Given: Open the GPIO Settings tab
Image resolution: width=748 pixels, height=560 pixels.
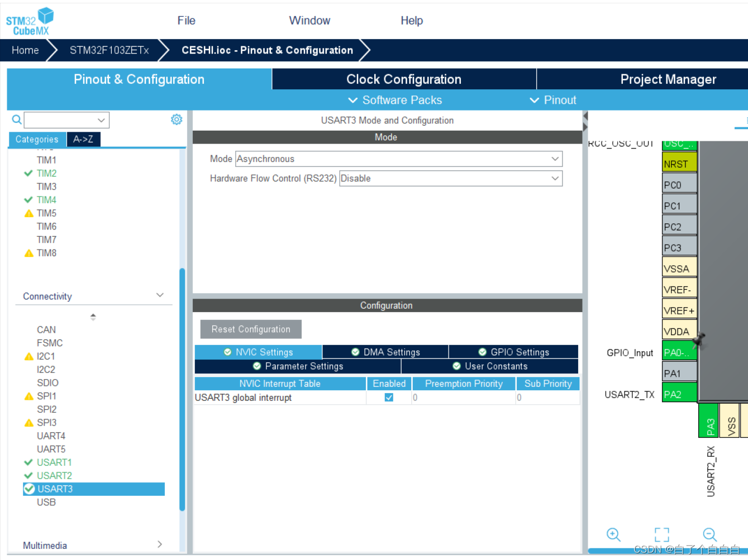Looking at the screenshot, I should tap(513, 352).
